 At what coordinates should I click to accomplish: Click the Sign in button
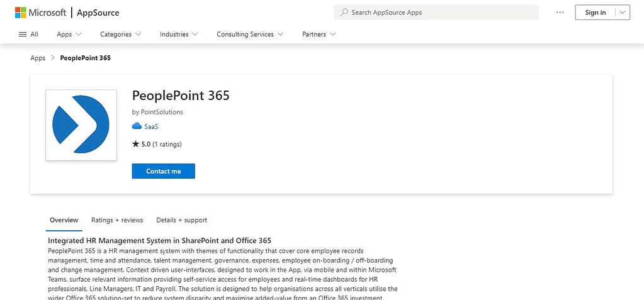[x=595, y=13]
